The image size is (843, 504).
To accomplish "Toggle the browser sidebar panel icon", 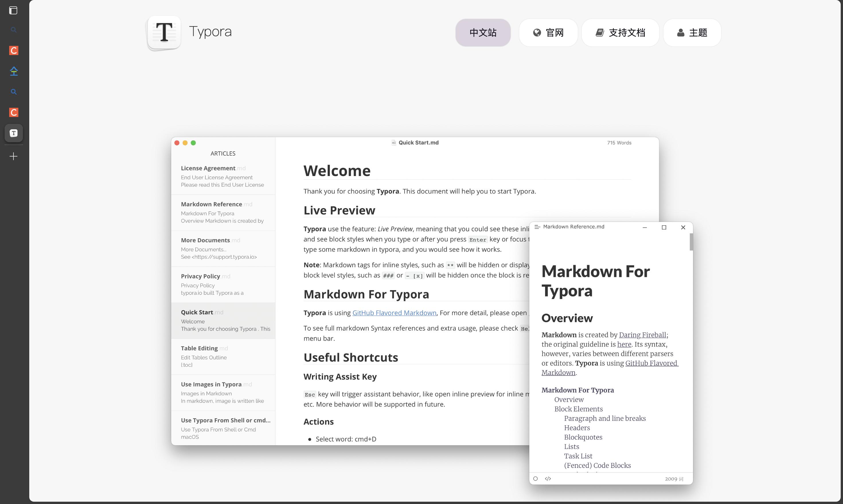I will (x=13, y=11).
